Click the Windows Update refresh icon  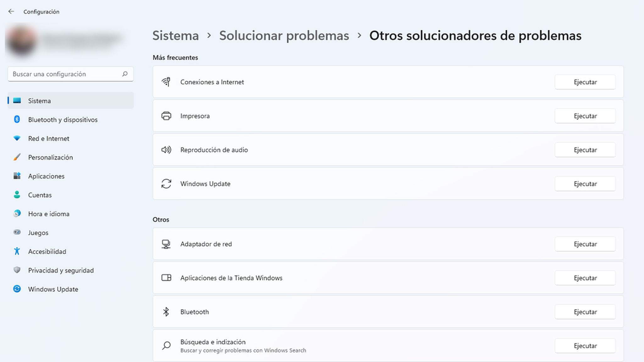point(166,184)
